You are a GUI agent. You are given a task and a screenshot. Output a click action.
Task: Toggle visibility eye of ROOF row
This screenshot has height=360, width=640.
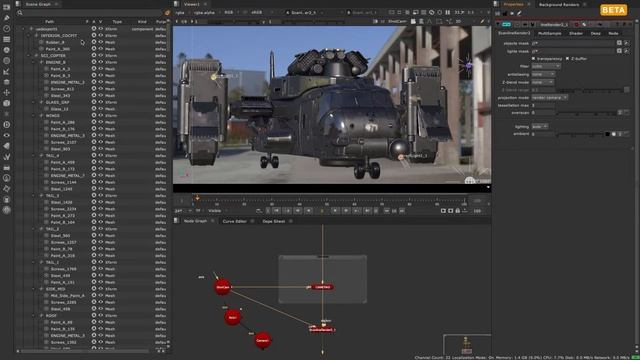click(100, 316)
